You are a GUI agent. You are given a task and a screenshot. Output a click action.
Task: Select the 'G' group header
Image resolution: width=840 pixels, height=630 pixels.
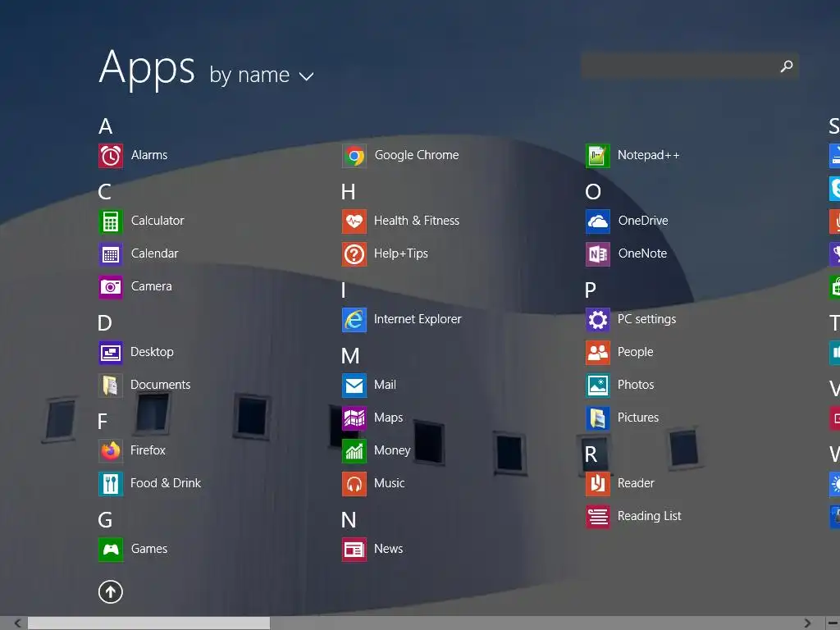coord(106,519)
